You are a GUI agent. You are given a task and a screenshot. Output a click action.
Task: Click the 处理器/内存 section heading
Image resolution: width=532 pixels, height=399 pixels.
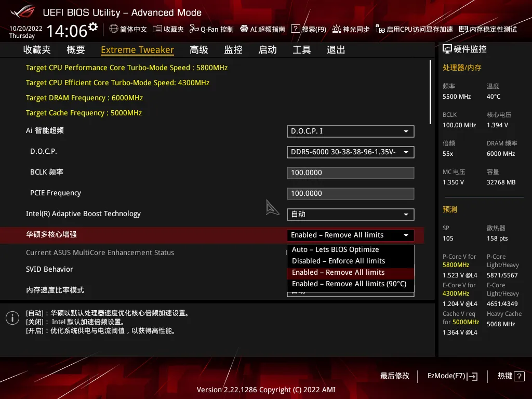click(x=462, y=68)
